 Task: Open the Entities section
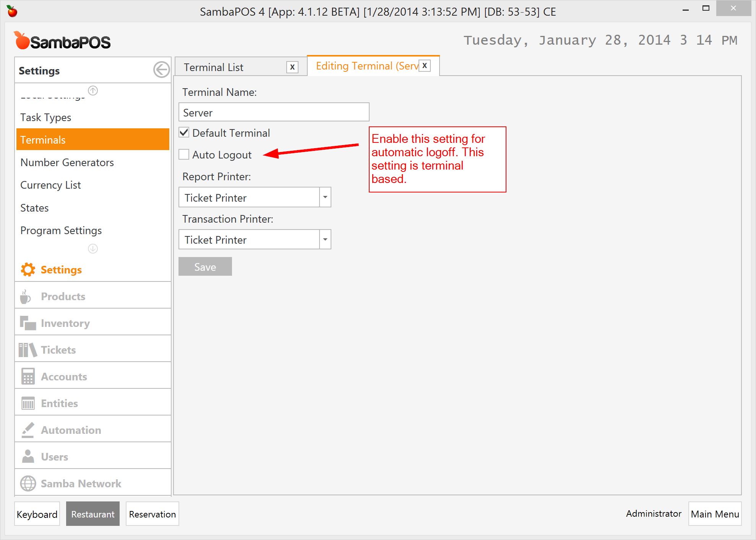click(59, 403)
